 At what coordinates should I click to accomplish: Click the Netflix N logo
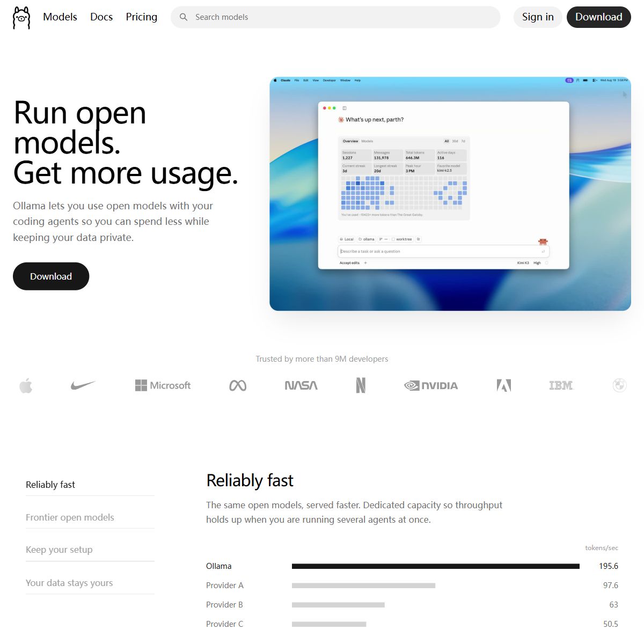(x=361, y=385)
